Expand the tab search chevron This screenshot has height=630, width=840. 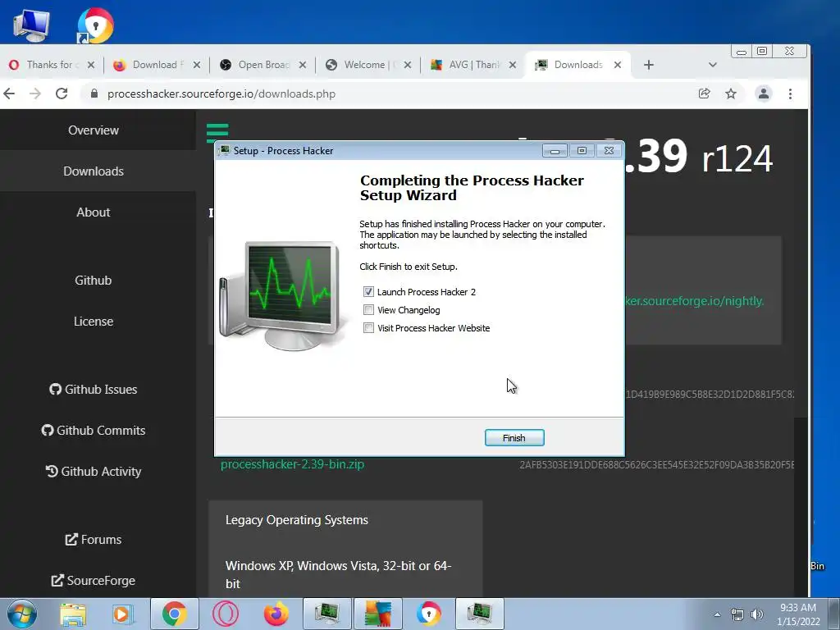pyautogui.click(x=713, y=65)
